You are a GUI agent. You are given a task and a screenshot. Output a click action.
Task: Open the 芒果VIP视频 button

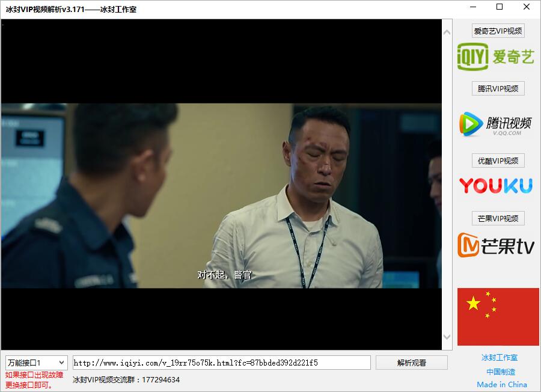pos(498,218)
